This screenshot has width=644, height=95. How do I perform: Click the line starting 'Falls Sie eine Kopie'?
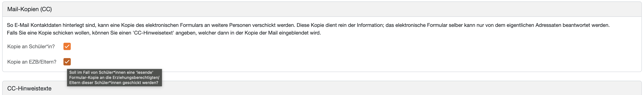(164, 33)
